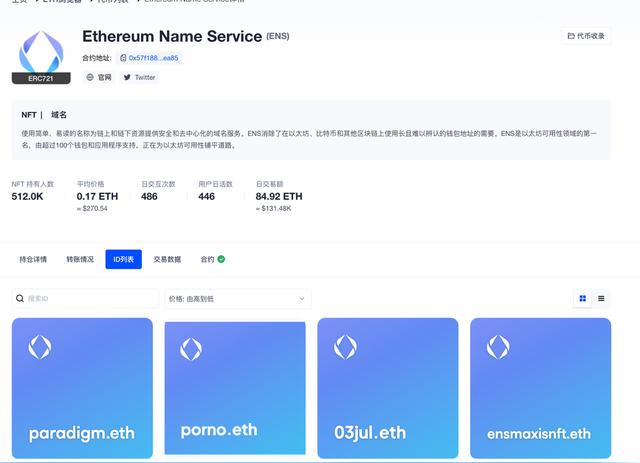The width and height of the screenshot is (640, 463).
Task: Switch to the 交易数据 tab
Action: (167, 259)
